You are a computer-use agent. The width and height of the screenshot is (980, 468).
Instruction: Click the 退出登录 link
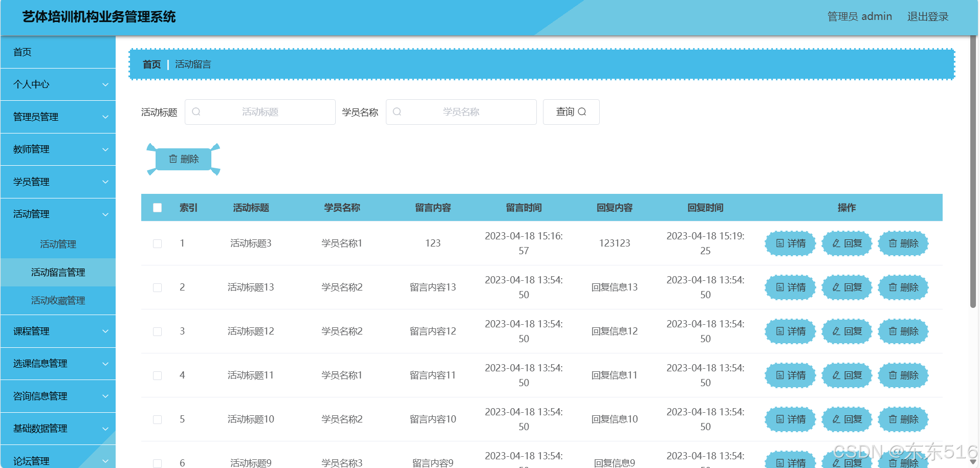[x=927, y=17]
